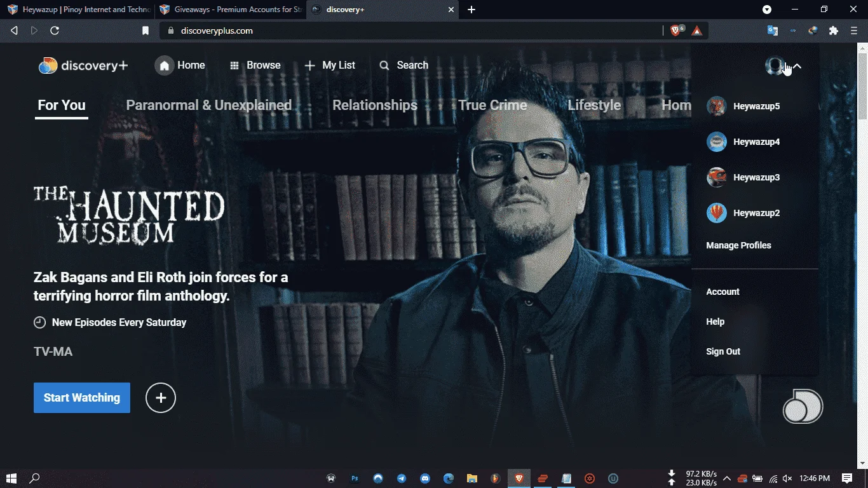This screenshot has width=868, height=488.
Task: Open Brave Rewards triangle icon
Action: pyautogui.click(x=697, y=30)
